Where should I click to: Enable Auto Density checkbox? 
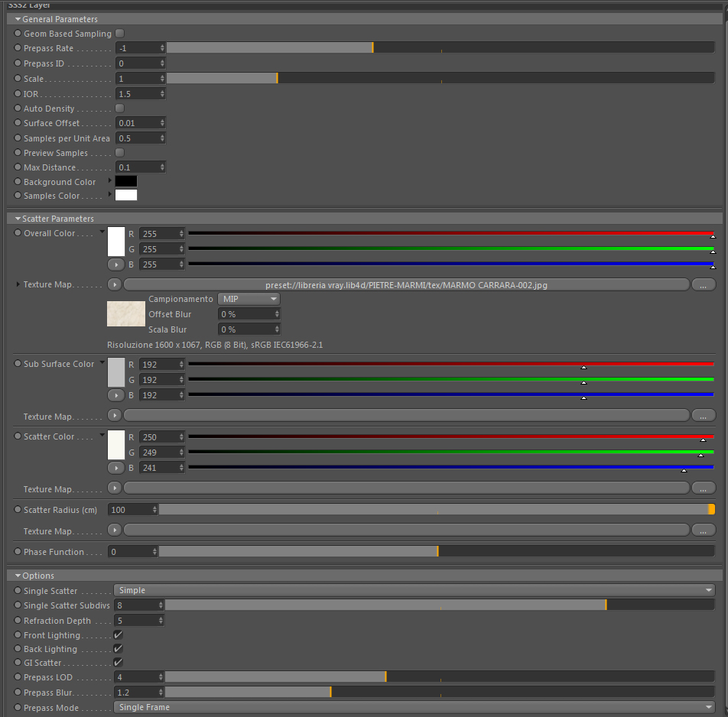click(120, 108)
